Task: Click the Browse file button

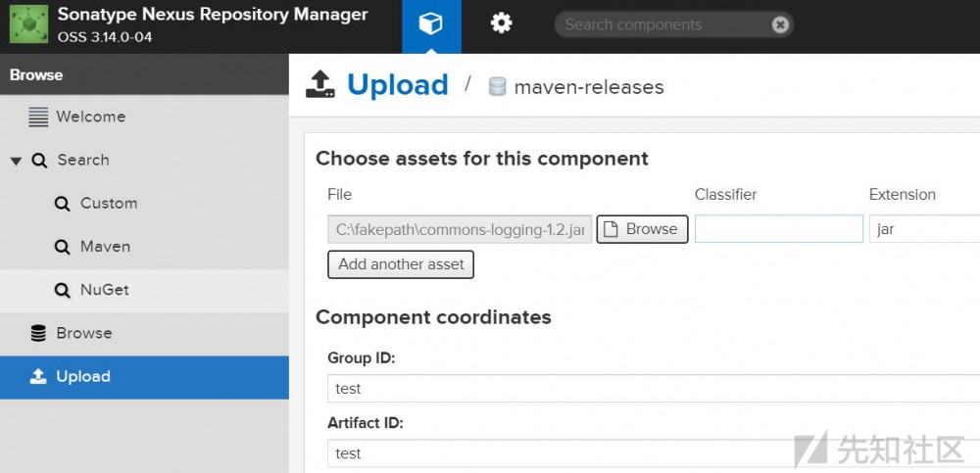Action: pos(642,229)
